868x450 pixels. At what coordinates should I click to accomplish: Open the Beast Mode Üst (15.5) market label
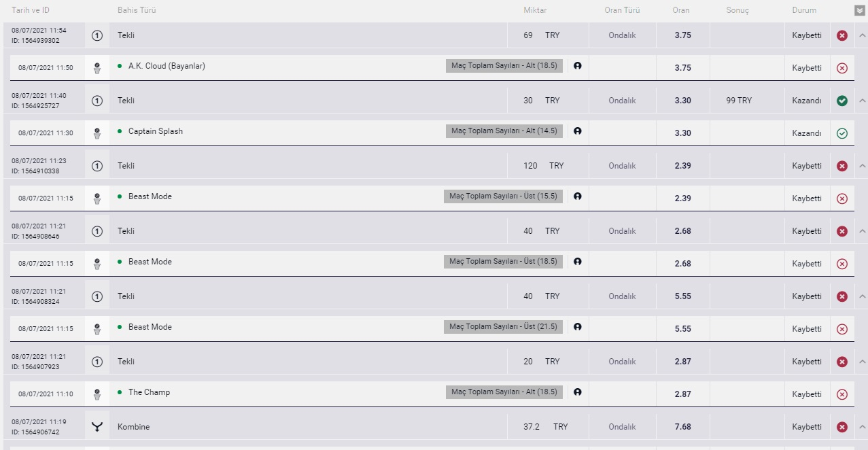coord(503,196)
